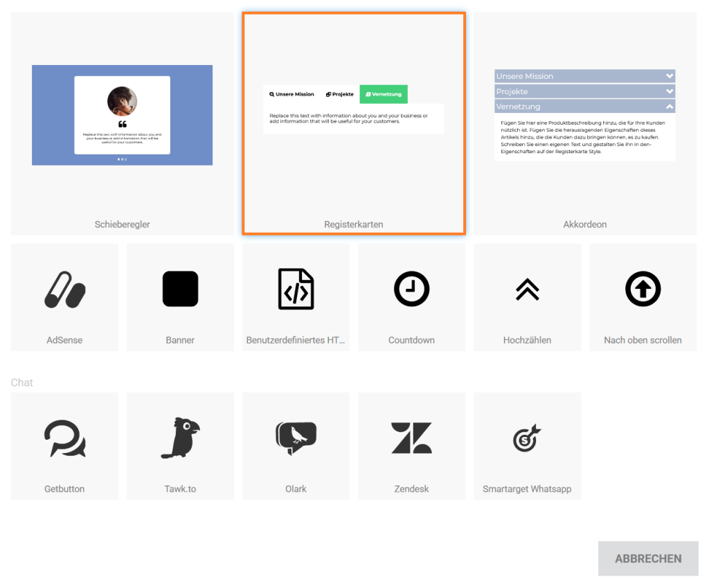Add the Getbutton chat icon
Image resolution: width=709 pixels, height=588 pixels.
(64, 438)
